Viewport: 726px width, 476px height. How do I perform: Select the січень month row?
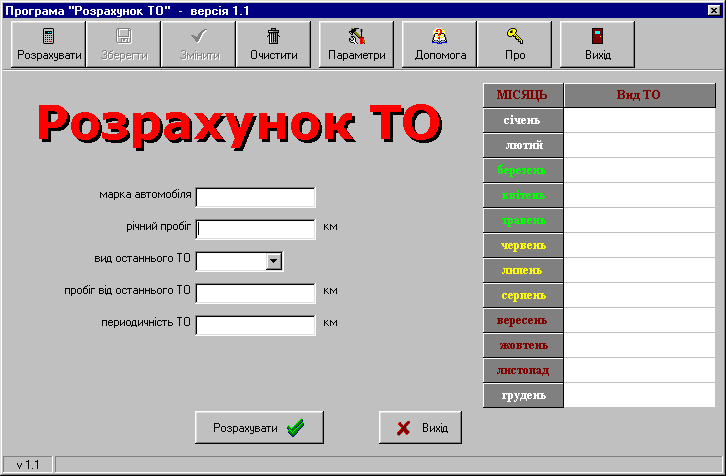(x=523, y=120)
